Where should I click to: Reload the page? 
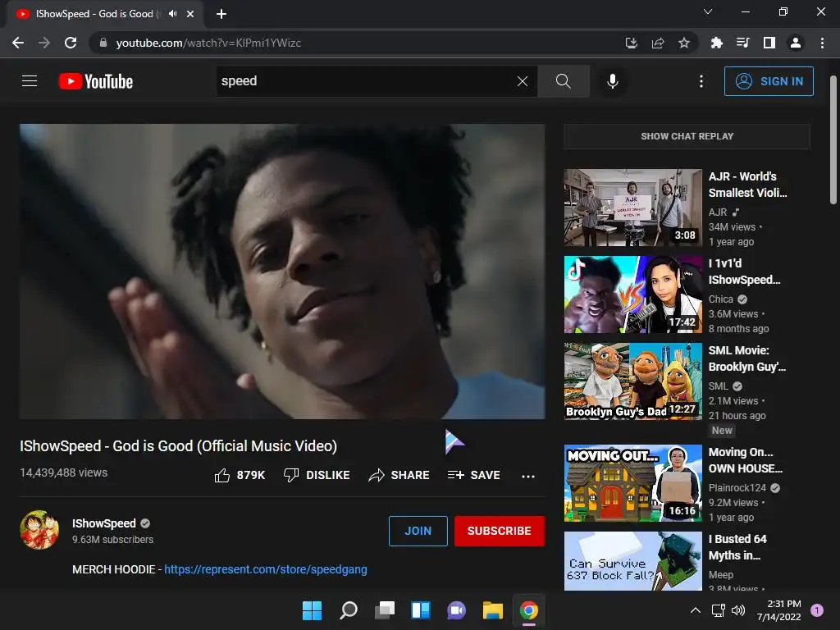(x=71, y=43)
